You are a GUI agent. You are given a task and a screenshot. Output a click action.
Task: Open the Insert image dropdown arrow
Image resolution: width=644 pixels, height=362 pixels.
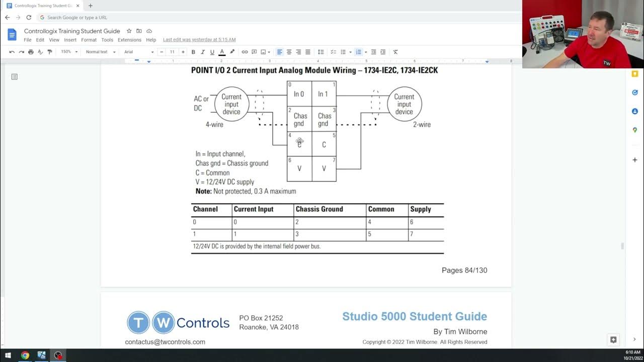coord(269,52)
